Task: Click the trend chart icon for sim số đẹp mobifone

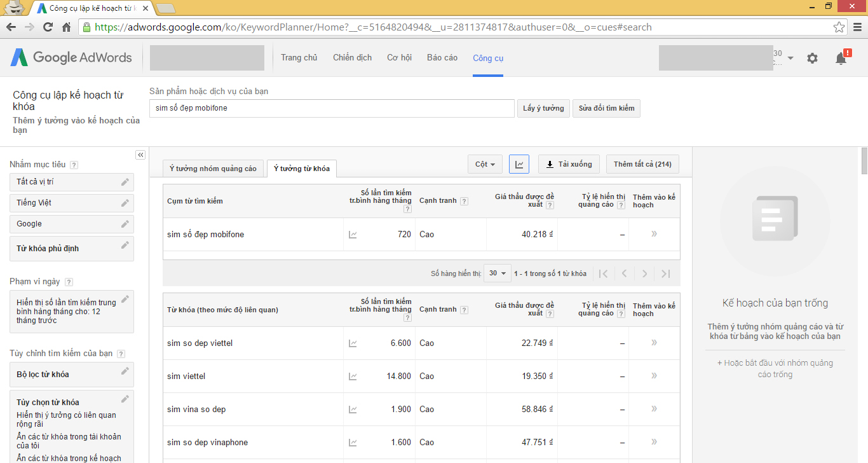Action: 353,234
